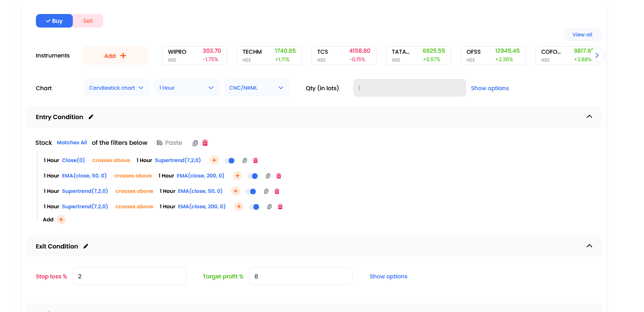This screenshot has width=644, height=312.
Task: Select the Buy tab
Action: coord(55,21)
